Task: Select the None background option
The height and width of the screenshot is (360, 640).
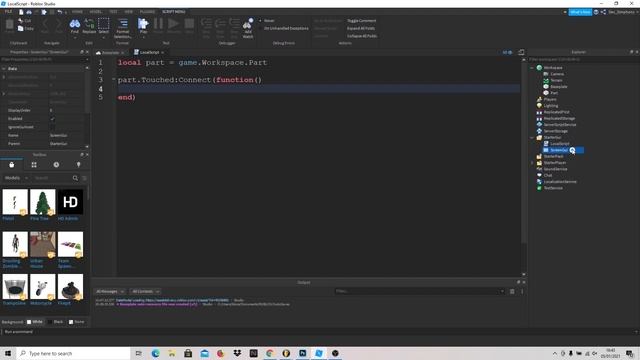Action: tap(76, 322)
